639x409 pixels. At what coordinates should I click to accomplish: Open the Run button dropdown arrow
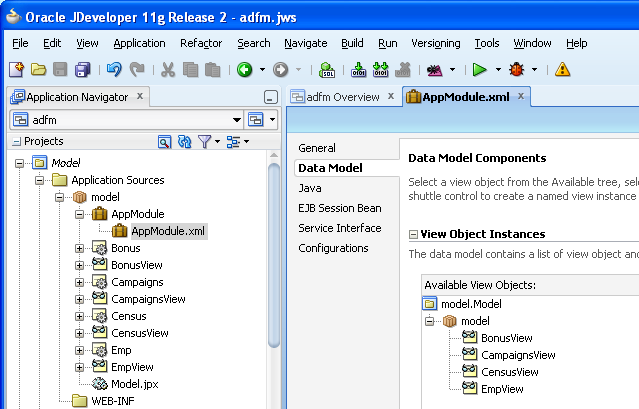498,70
